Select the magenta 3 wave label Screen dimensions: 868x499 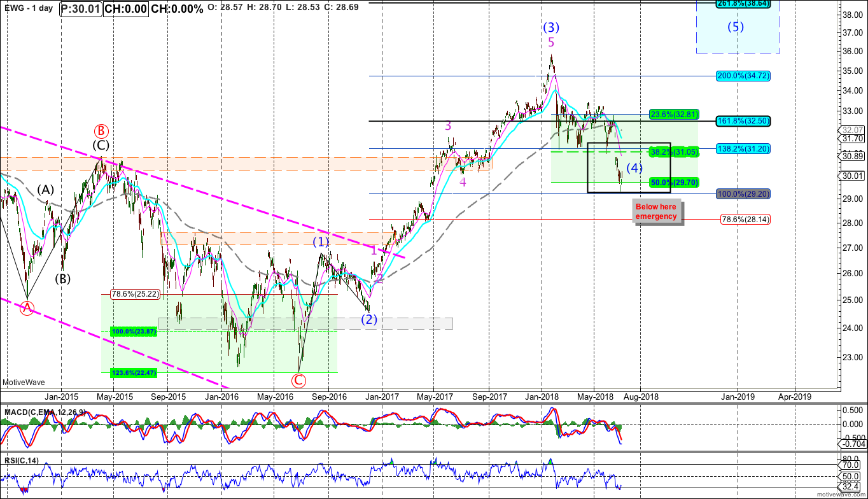[448, 126]
